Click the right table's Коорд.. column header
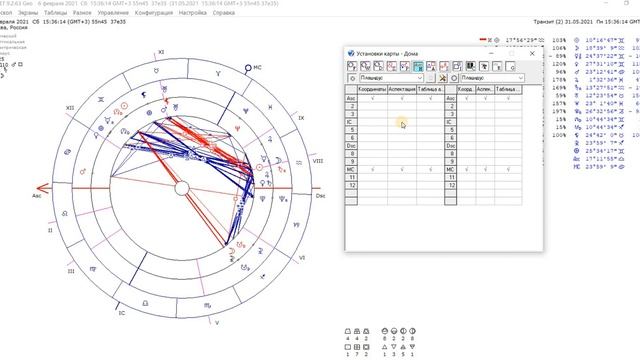The height and width of the screenshot is (360, 640). pos(466,89)
